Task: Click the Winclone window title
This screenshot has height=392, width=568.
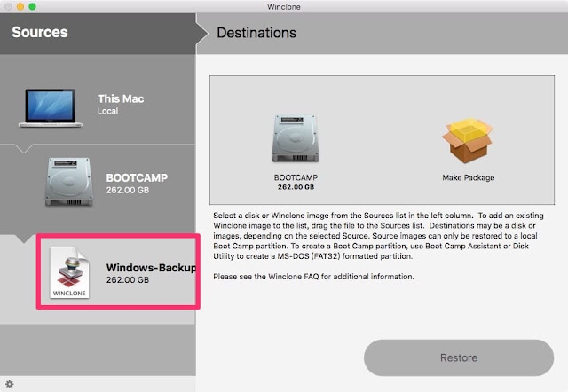Action: click(x=284, y=7)
